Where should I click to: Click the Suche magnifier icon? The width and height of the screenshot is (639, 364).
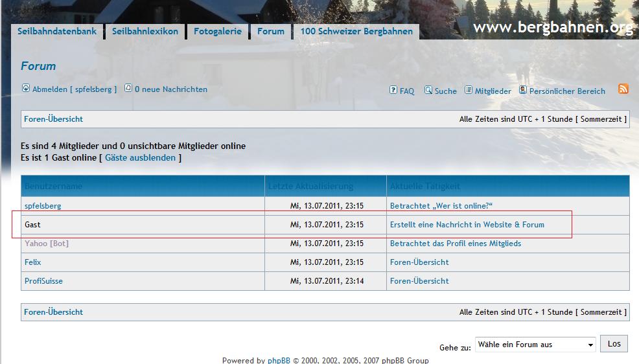coord(428,90)
